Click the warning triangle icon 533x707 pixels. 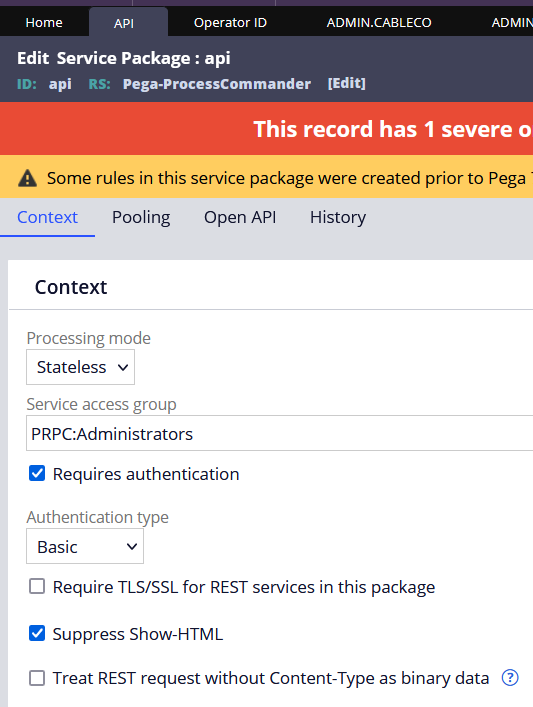pos(28,178)
